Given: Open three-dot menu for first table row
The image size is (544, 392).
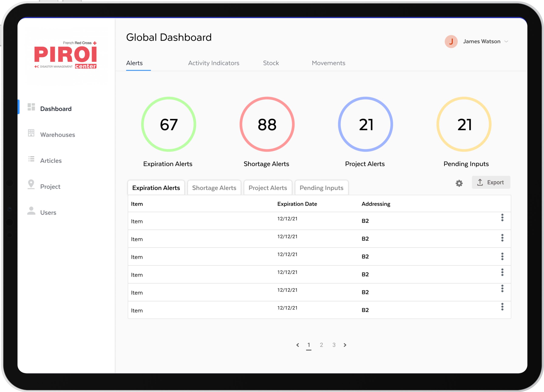Looking at the screenshot, I should point(502,217).
